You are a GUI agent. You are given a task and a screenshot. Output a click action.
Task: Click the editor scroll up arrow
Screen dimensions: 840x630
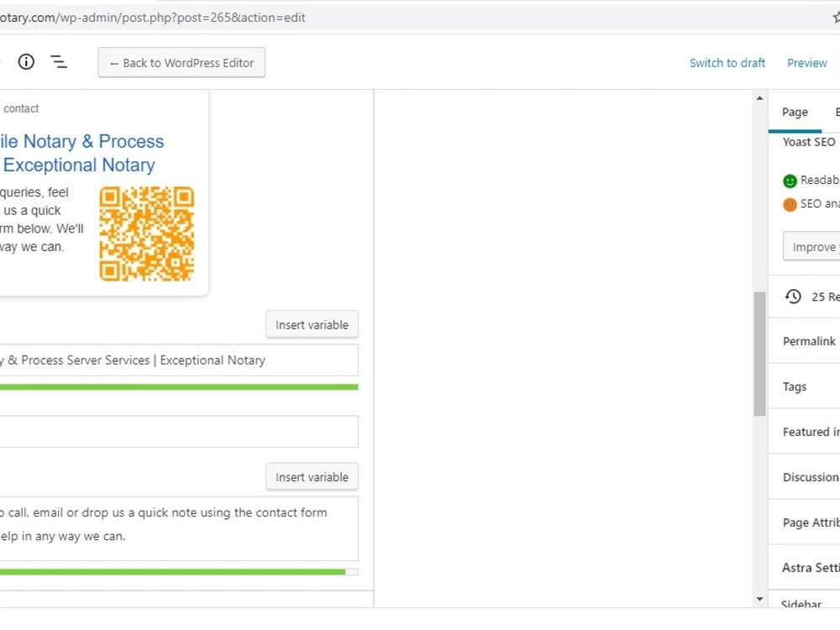(759, 98)
